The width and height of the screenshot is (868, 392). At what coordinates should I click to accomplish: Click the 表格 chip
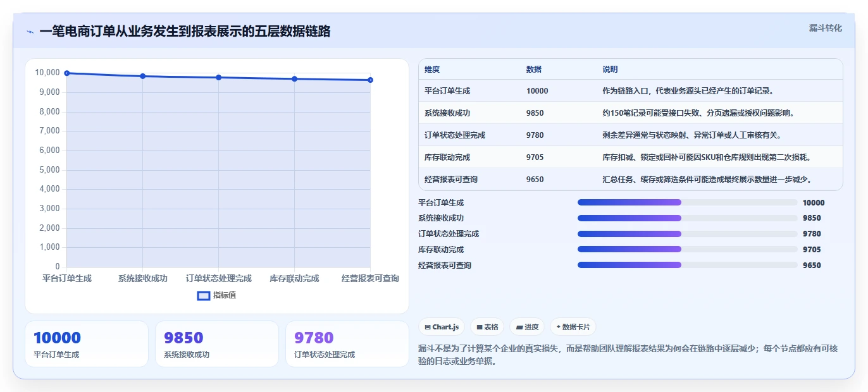[487, 327]
